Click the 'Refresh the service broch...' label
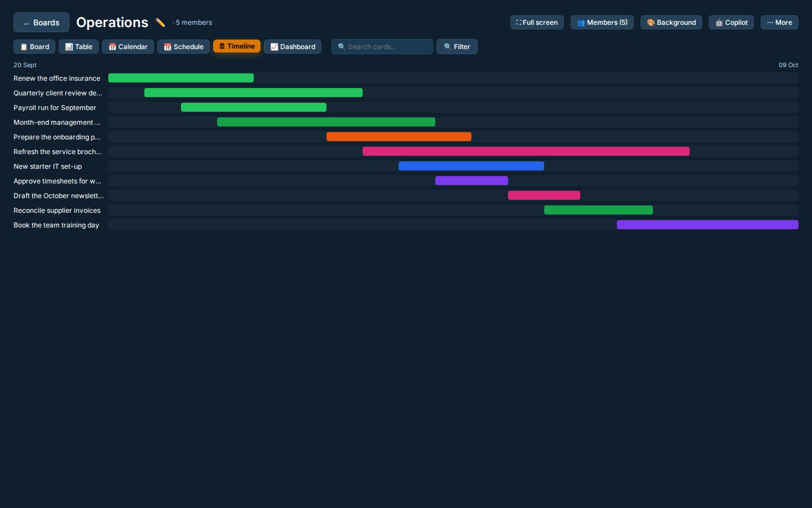Viewport: 812px width, 508px height. (58, 152)
